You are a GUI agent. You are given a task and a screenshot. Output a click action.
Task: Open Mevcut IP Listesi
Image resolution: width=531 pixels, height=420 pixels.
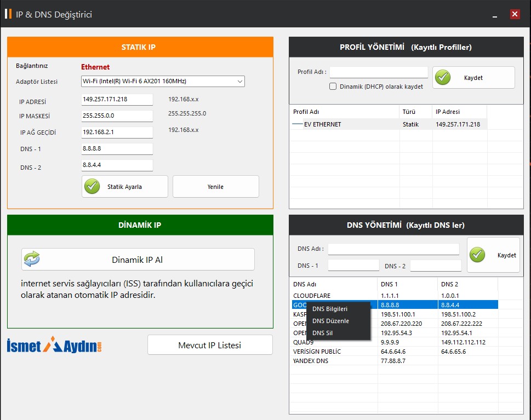(x=210, y=345)
